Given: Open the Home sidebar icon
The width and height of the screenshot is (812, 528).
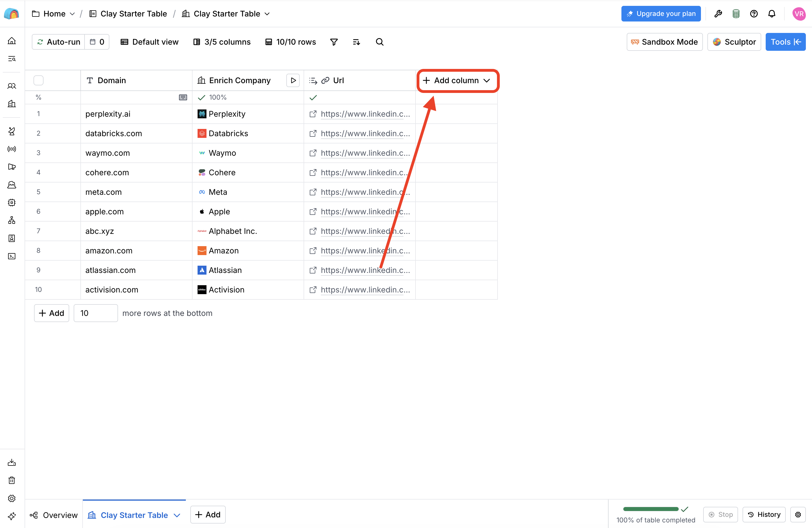Looking at the screenshot, I should tap(12, 41).
